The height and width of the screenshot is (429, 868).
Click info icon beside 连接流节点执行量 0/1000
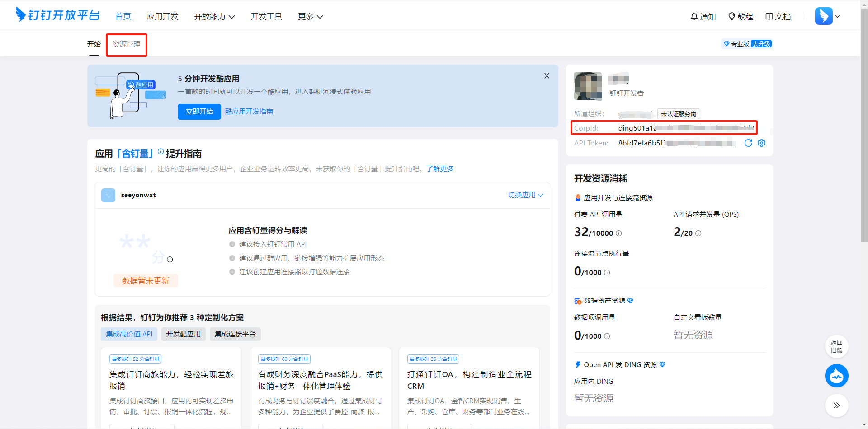(x=607, y=273)
